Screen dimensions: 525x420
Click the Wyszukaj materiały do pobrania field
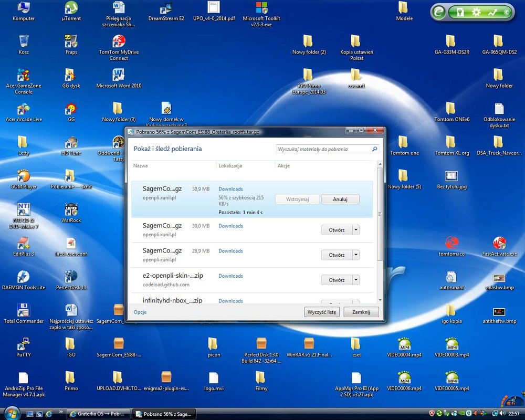[x=323, y=149]
